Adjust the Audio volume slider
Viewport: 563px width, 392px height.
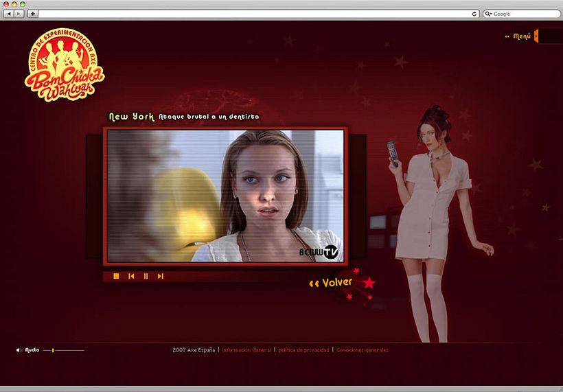click(x=64, y=350)
